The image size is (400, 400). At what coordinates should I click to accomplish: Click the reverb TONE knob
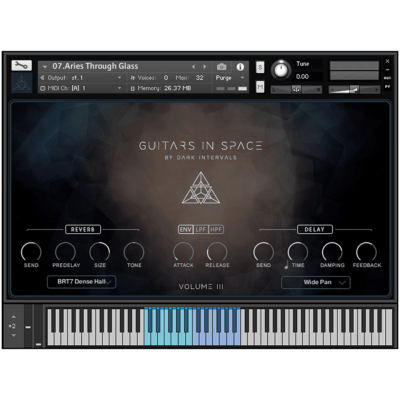pyautogui.click(x=134, y=252)
